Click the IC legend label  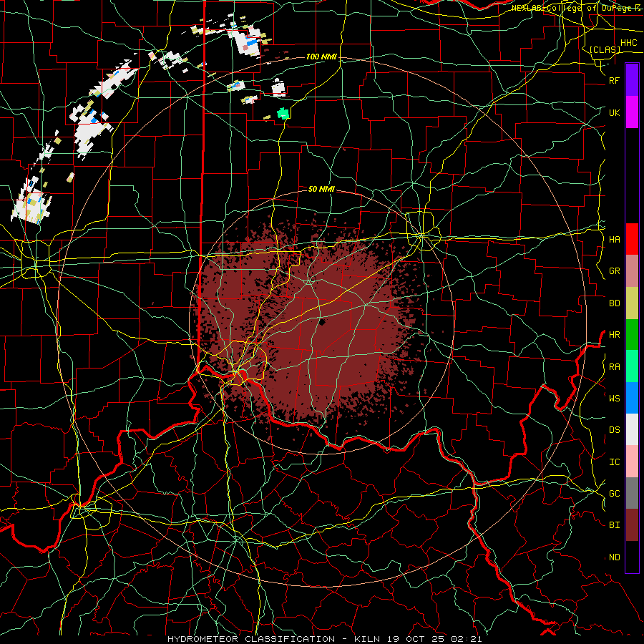tap(615, 462)
